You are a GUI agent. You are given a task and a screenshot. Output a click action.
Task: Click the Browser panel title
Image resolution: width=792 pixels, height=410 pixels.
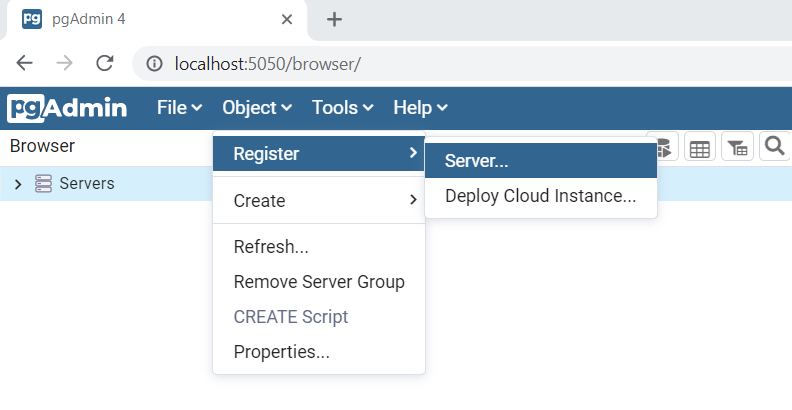tap(42, 146)
